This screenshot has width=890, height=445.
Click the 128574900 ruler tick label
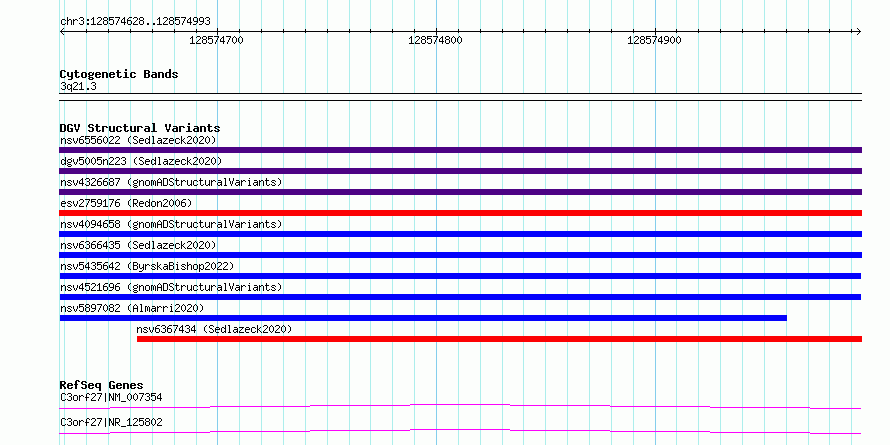(x=654, y=40)
